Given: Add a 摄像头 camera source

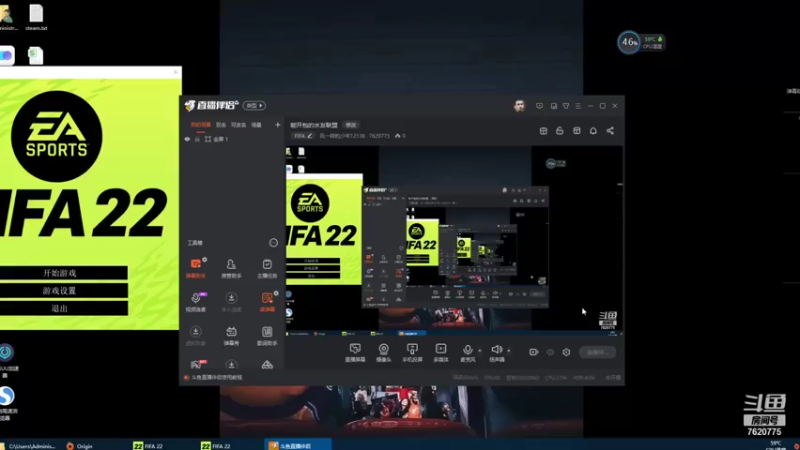Looking at the screenshot, I should (x=384, y=353).
